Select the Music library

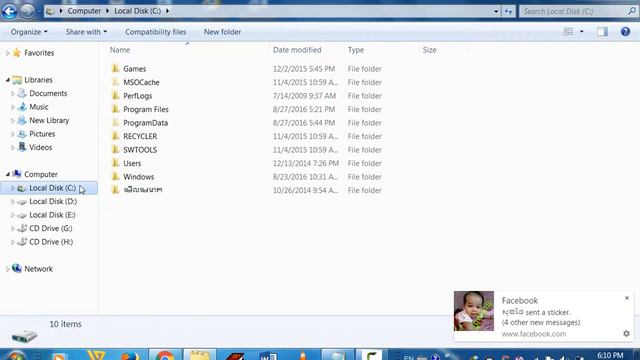(x=39, y=107)
